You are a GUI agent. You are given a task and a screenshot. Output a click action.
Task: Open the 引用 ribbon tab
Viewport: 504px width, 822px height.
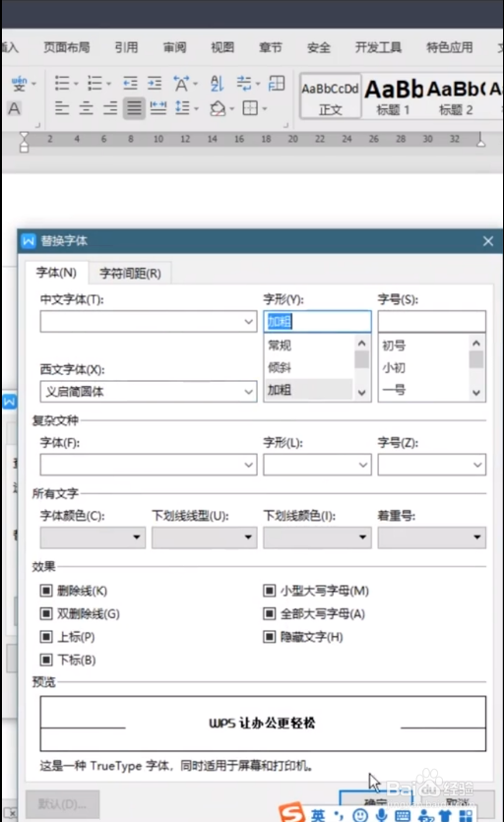coord(126,47)
